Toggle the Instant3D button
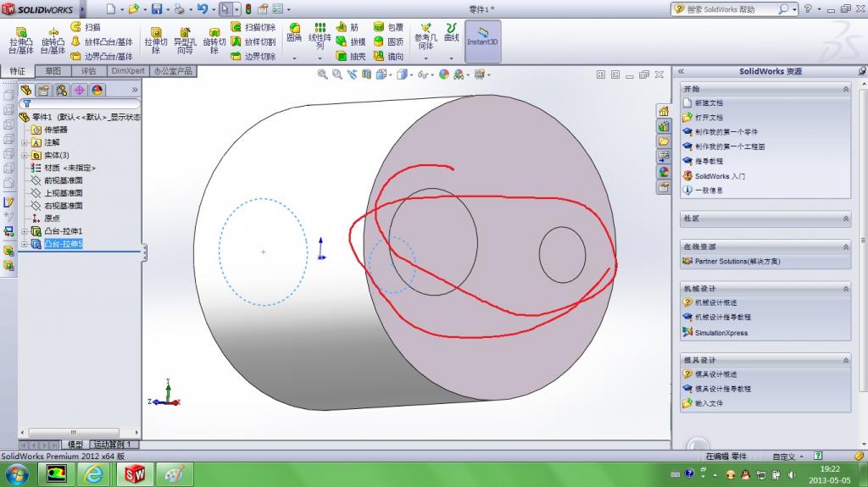Image resolution: width=868 pixels, height=487 pixels. pyautogui.click(x=482, y=41)
